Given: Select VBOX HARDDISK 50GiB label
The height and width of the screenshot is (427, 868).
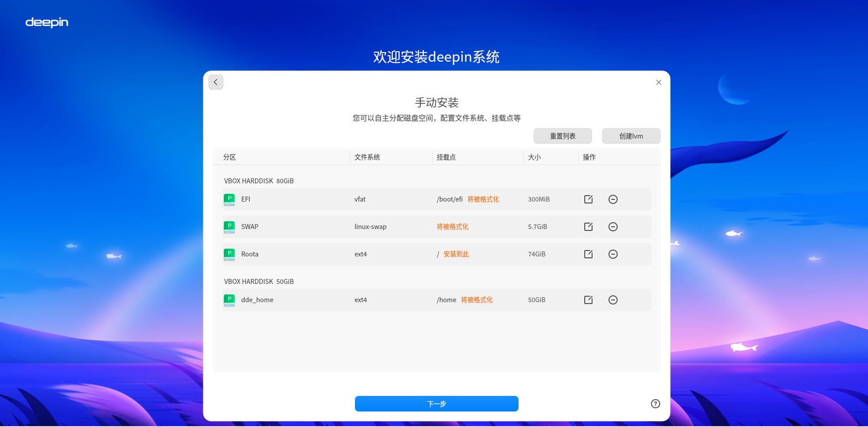Looking at the screenshot, I should pos(259,282).
